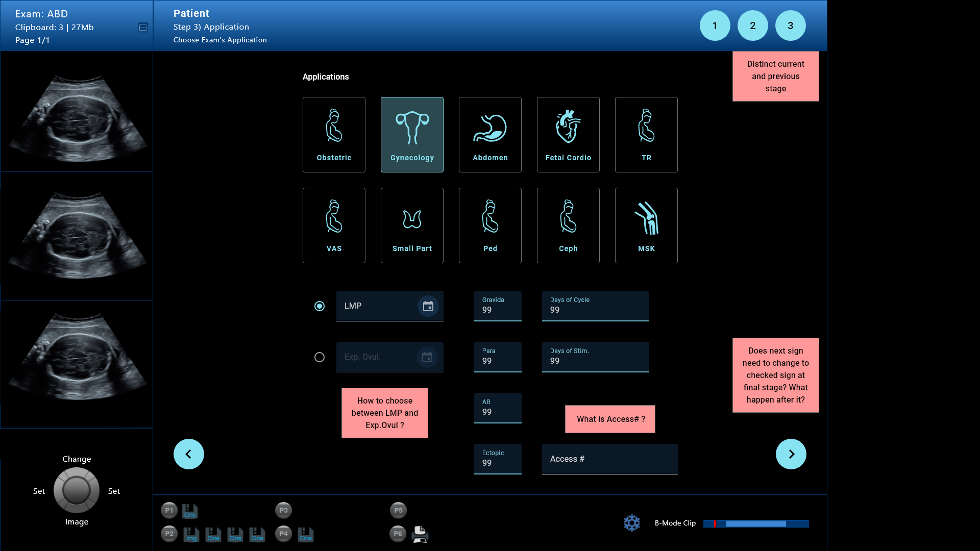This screenshot has width=980, height=551.
Task: Open the Exp. Ovul. calendar picker
Action: [x=427, y=357]
